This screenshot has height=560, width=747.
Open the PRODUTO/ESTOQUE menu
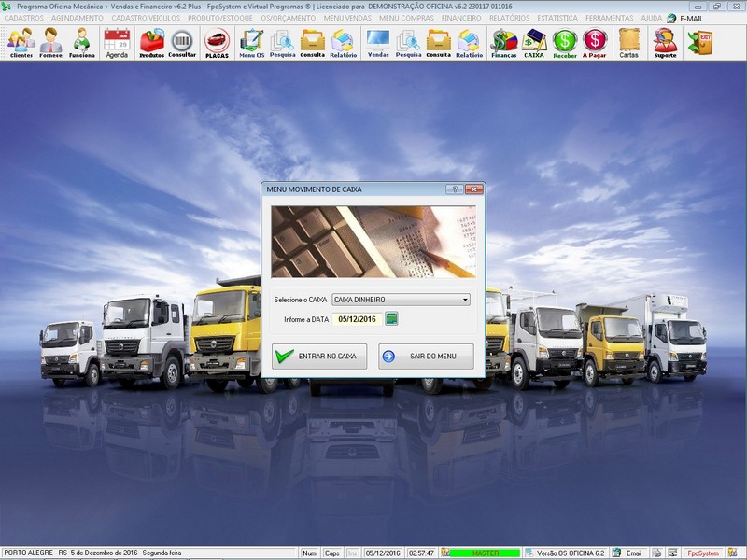click(220, 18)
